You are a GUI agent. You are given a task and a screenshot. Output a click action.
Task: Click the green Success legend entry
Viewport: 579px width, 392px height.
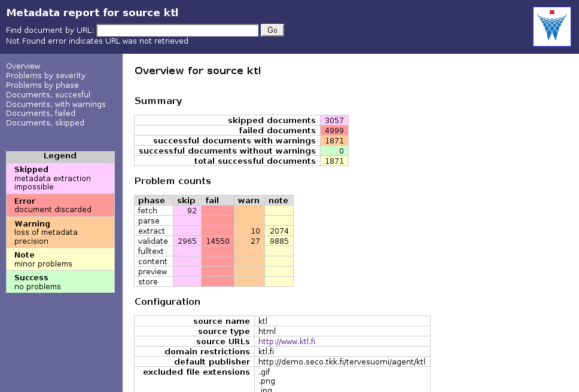tap(60, 281)
